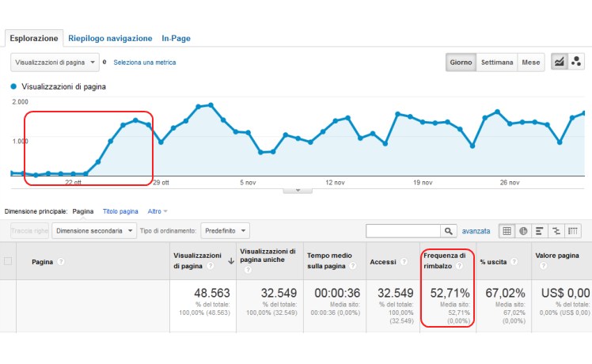Select the pivot table view icon
This screenshot has height=364, width=592.
coord(574,231)
